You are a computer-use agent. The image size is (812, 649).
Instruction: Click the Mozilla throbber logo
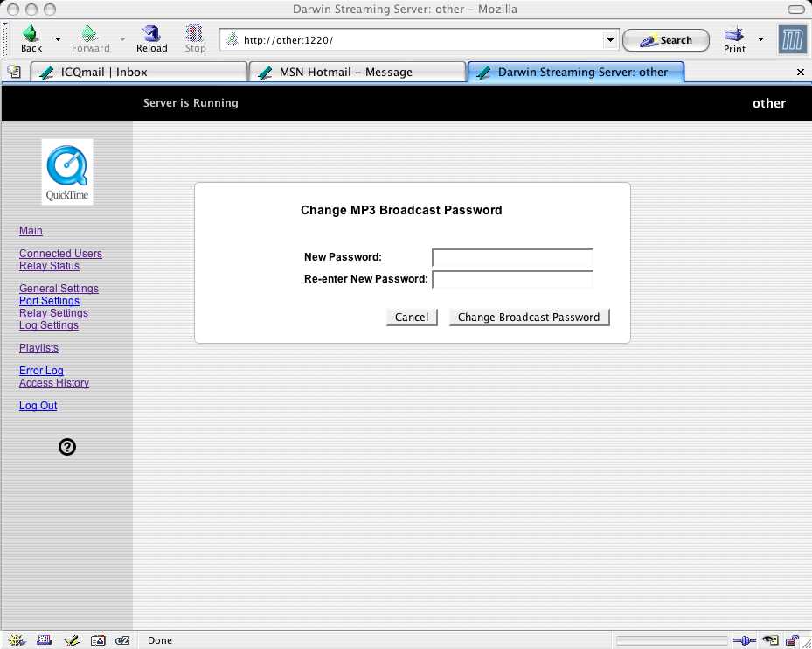pyautogui.click(x=792, y=39)
